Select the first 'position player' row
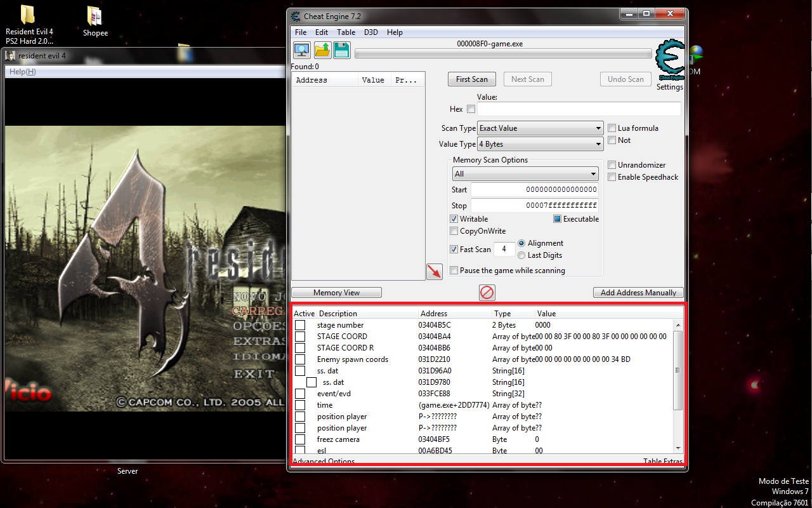Screen dimensions: 812x508 482,417
